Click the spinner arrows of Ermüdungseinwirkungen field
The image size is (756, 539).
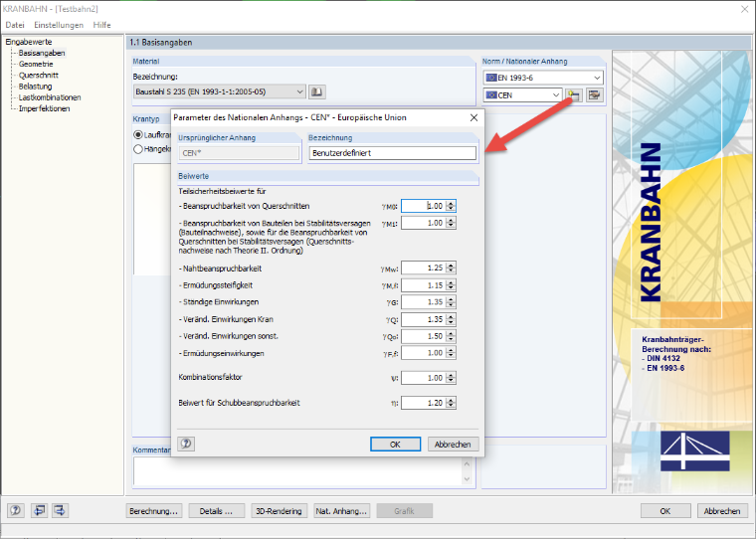click(451, 353)
